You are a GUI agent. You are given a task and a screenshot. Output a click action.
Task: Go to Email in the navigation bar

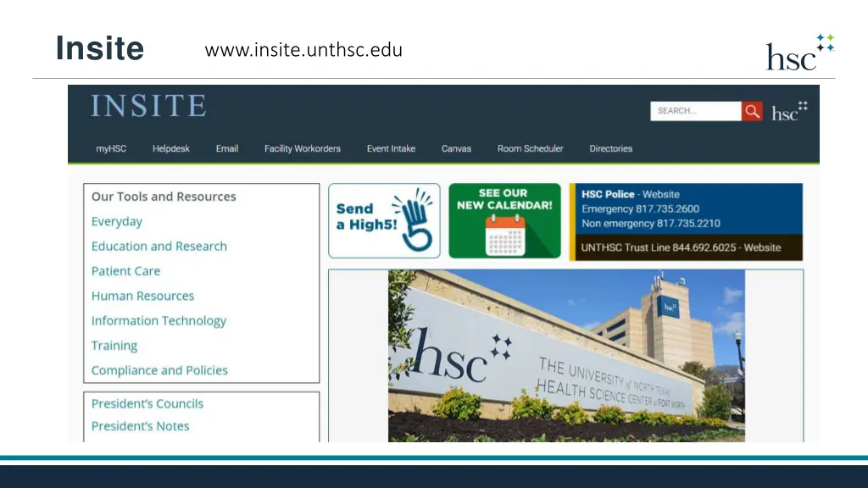pos(227,149)
